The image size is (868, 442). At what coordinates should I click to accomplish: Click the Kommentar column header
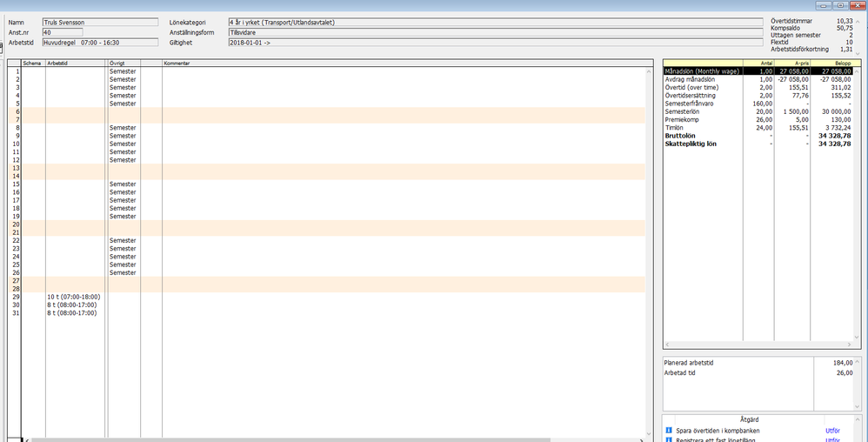[x=404, y=64]
